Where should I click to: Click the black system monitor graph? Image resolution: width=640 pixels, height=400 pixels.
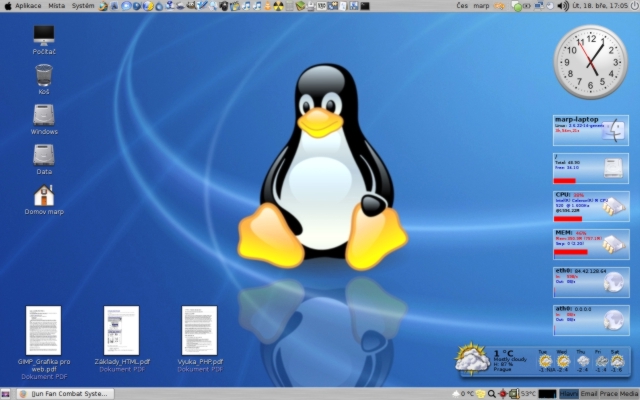click(x=547, y=394)
